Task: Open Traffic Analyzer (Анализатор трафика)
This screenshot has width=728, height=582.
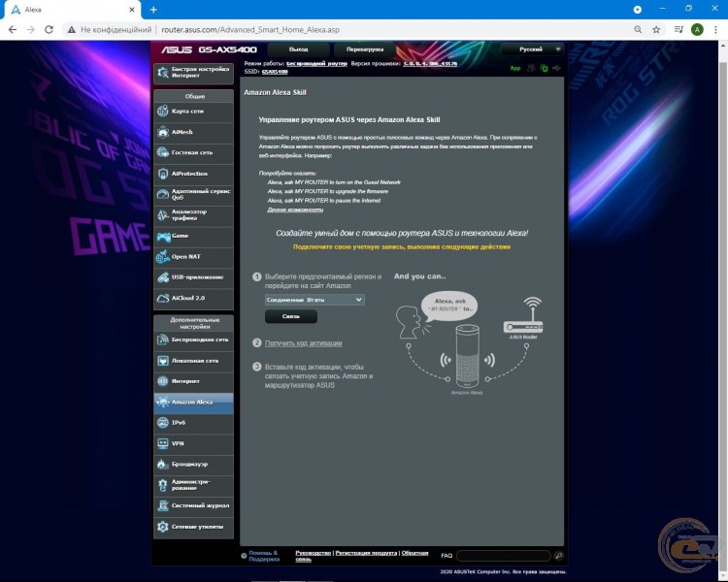Action: tap(193, 215)
